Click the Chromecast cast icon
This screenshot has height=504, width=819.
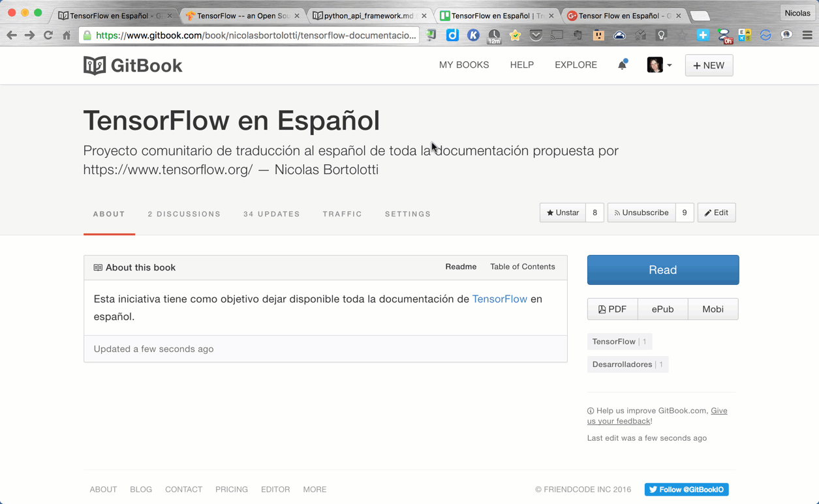(557, 35)
